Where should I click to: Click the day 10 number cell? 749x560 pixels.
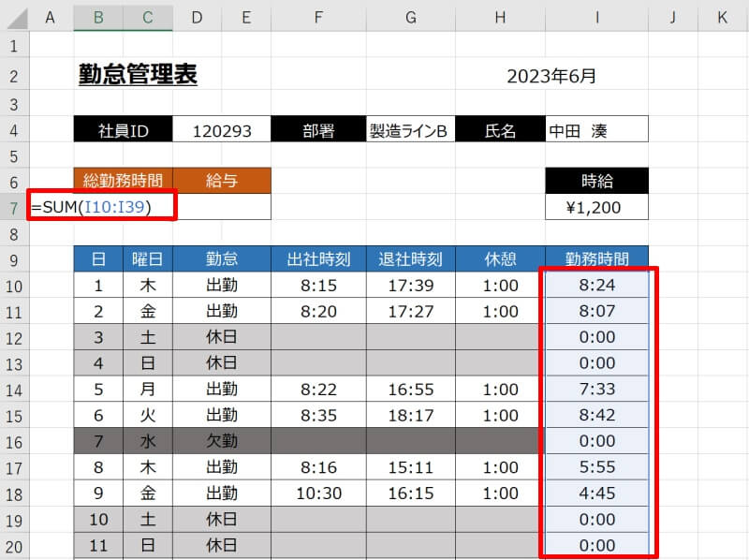coord(98,519)
